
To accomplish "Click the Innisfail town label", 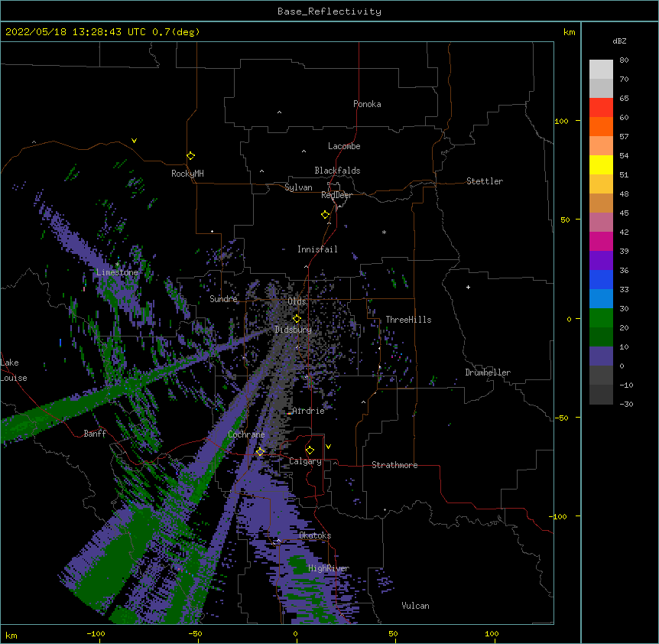I will click(x=317, y=249).
